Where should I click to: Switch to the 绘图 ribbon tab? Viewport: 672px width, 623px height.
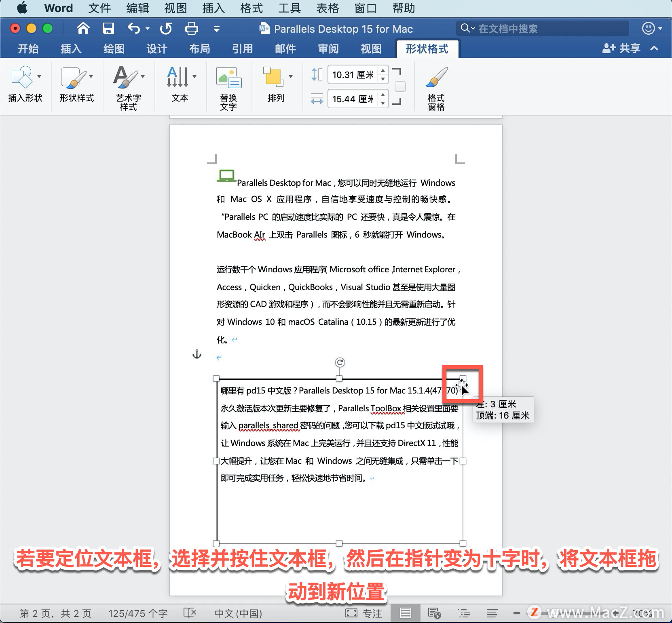click(114, 49)
